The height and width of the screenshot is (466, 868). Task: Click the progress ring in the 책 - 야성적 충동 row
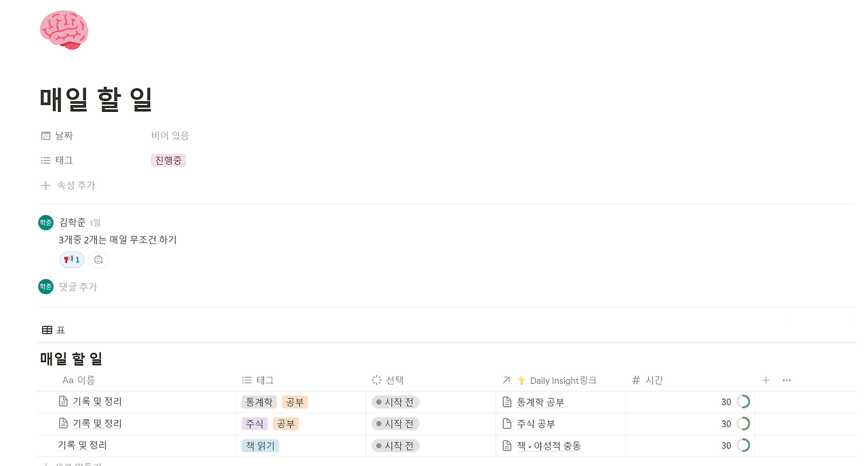click(x=743, y=446)
